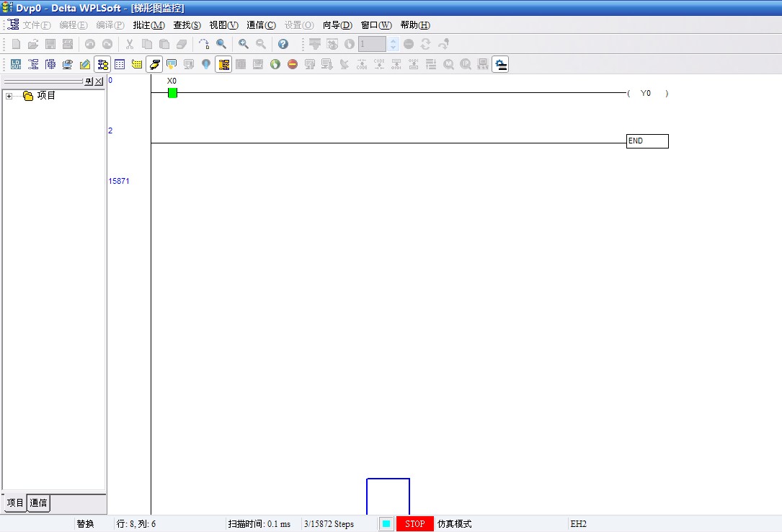The height and width of the screenshot is (532, 782).
Task: Click the light bulb icon in toolbar
Action: tap(206, 64)
